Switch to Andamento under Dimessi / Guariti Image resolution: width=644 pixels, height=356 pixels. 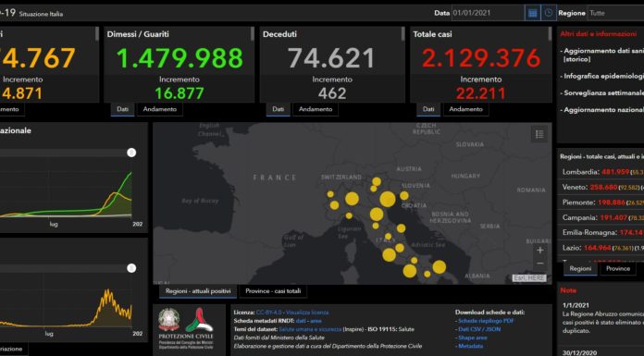160,109
